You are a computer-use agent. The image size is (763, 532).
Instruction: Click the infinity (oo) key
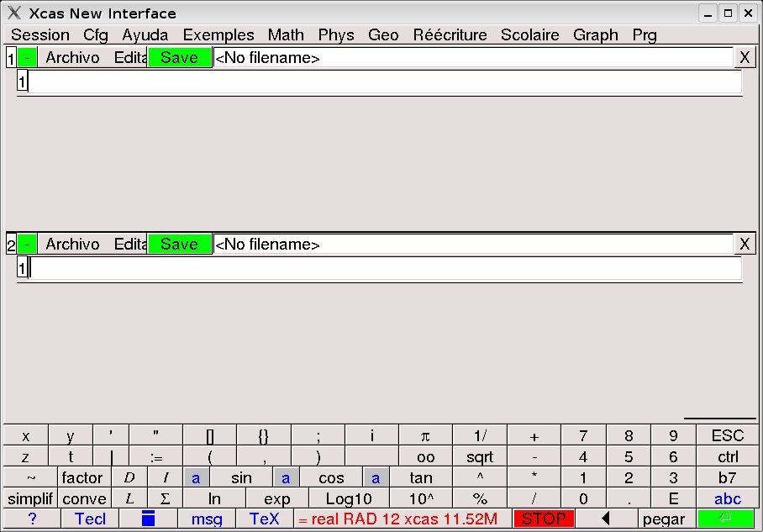coord(425,457)
